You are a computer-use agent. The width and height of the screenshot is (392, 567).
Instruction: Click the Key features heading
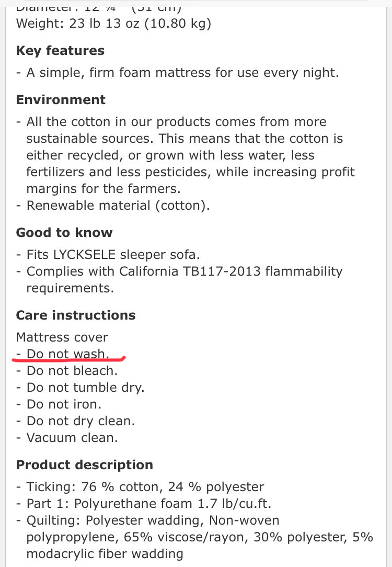pos(60,51)
